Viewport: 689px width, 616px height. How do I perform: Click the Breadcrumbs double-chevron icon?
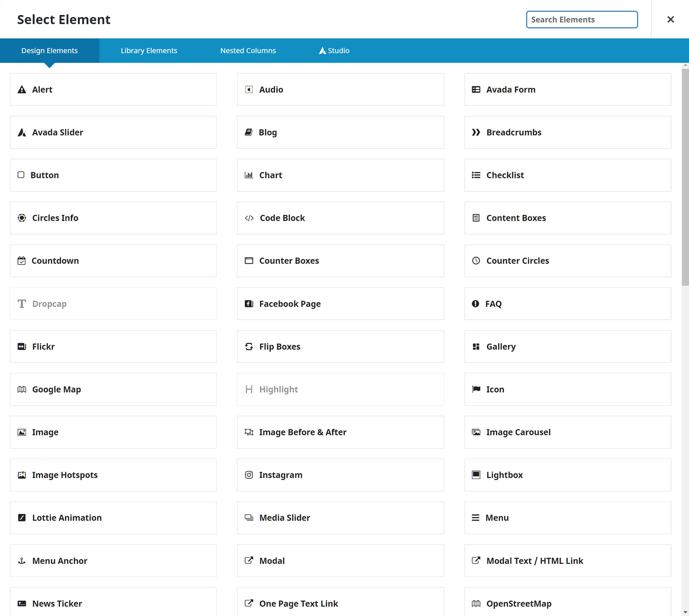(x=476, y=133)
